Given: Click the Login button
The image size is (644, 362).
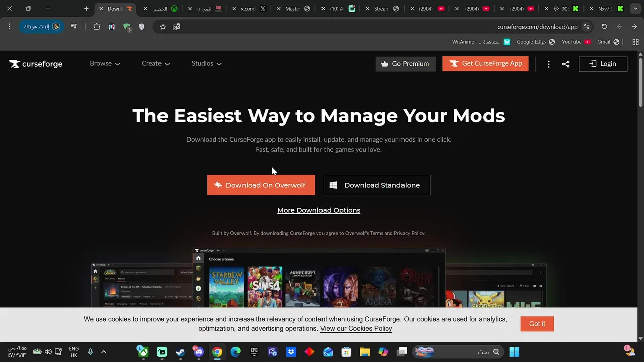Looking at the screenshot, I should tap(603, 64).
